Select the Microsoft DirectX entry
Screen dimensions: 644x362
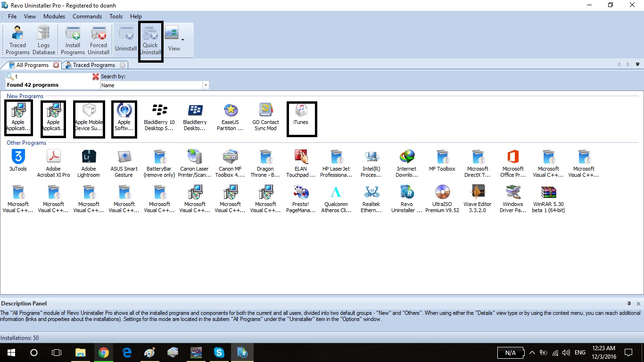(478, 164)
